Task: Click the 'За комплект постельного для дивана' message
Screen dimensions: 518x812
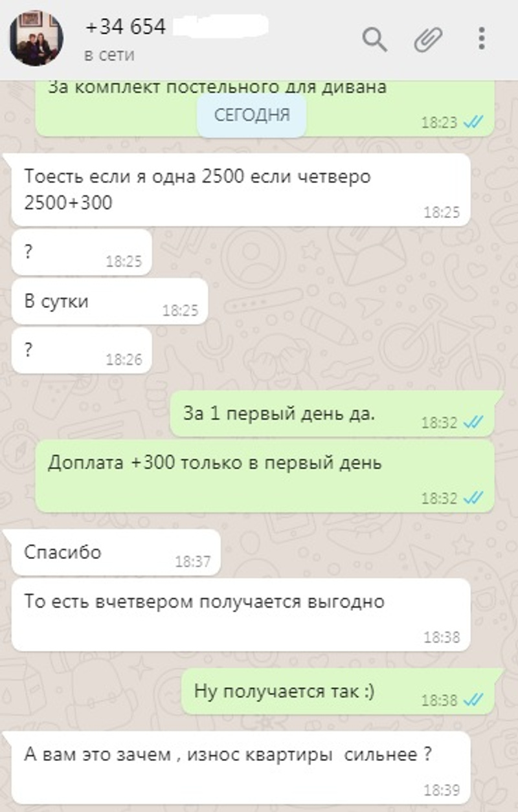Action: (265, 107)
